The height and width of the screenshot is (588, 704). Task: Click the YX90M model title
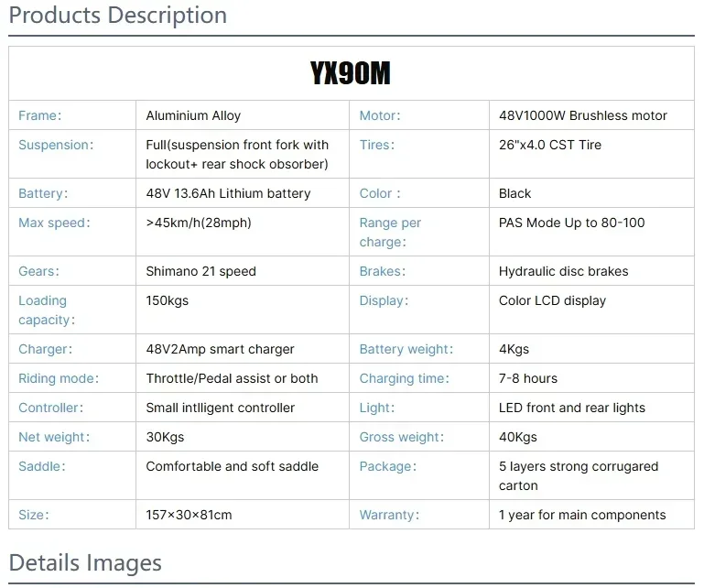(x=351, y=73)
